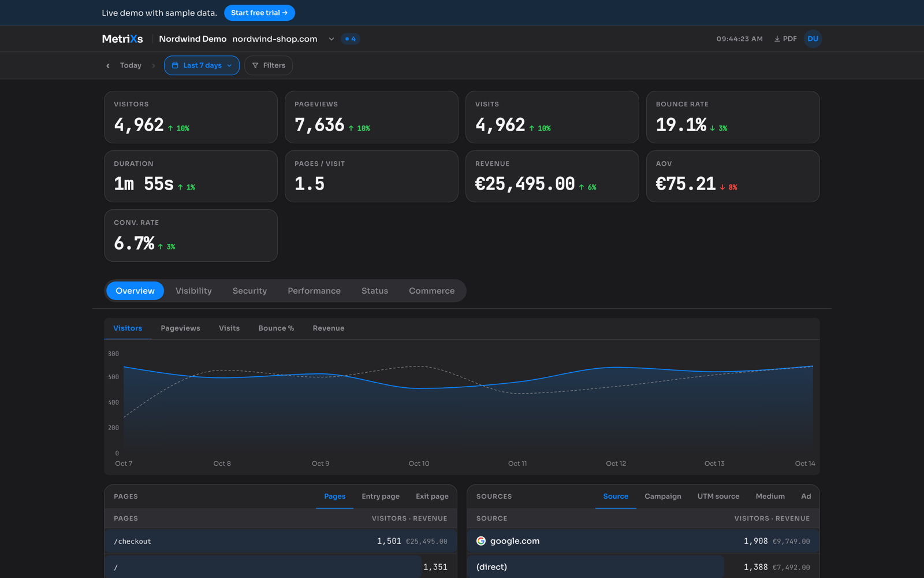Show the Revenue chart tab

coord(329,328)
